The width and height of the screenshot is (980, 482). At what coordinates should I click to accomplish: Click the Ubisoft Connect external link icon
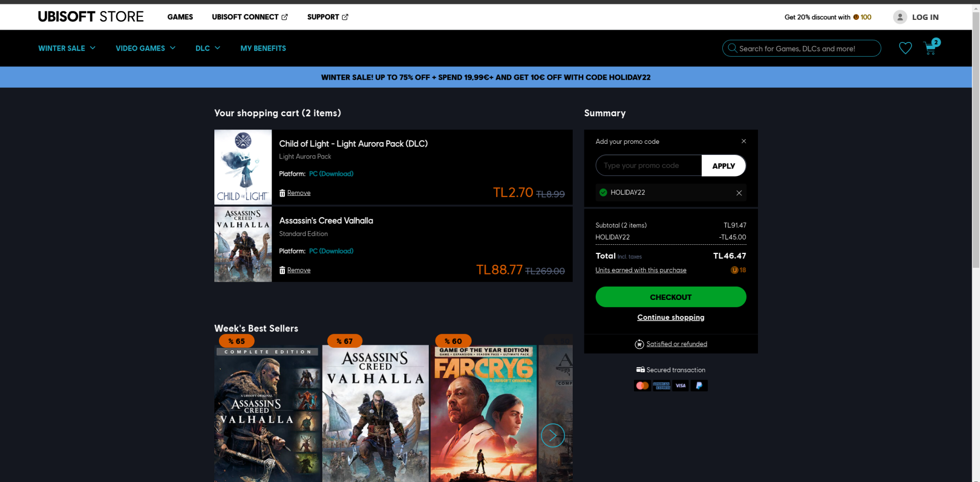click(x=285, y=17)
